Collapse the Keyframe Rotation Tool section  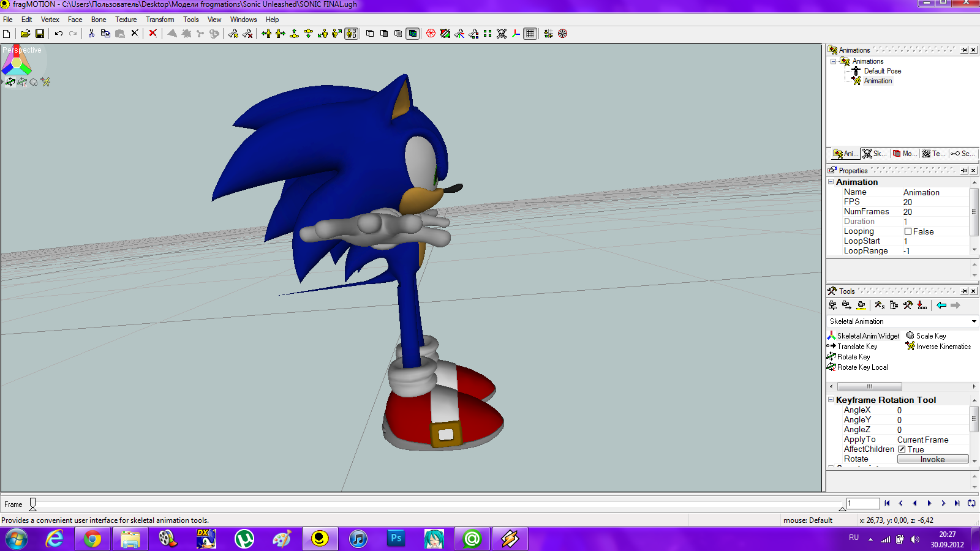coord(831,400)
